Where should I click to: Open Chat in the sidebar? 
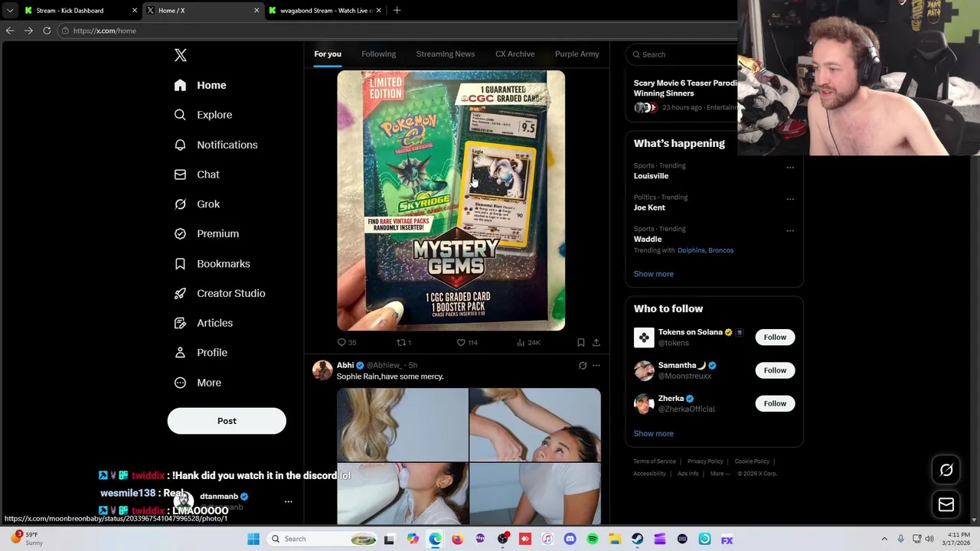tap(198, 174)
